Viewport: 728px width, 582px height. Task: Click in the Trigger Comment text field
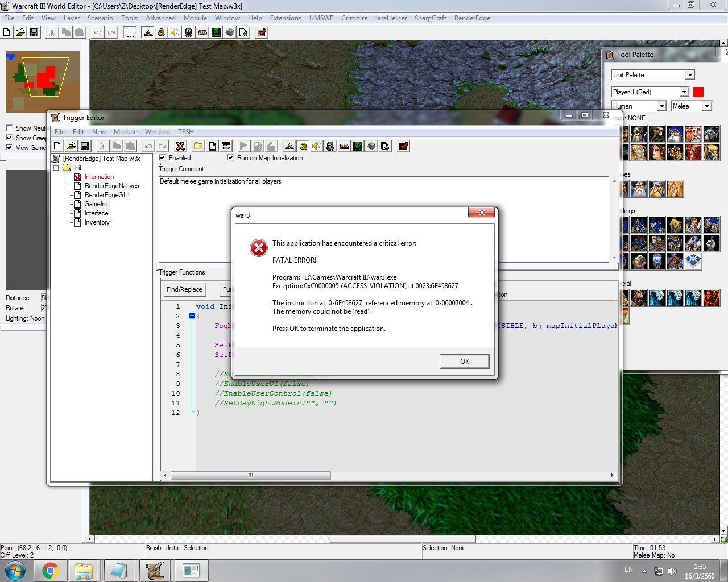click(384, 219)
